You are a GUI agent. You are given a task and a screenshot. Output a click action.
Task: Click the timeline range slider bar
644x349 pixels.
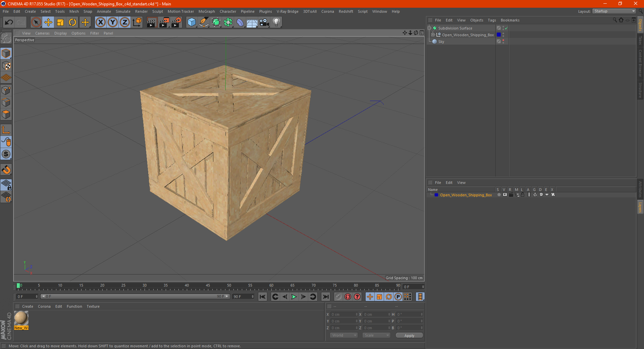135,296
